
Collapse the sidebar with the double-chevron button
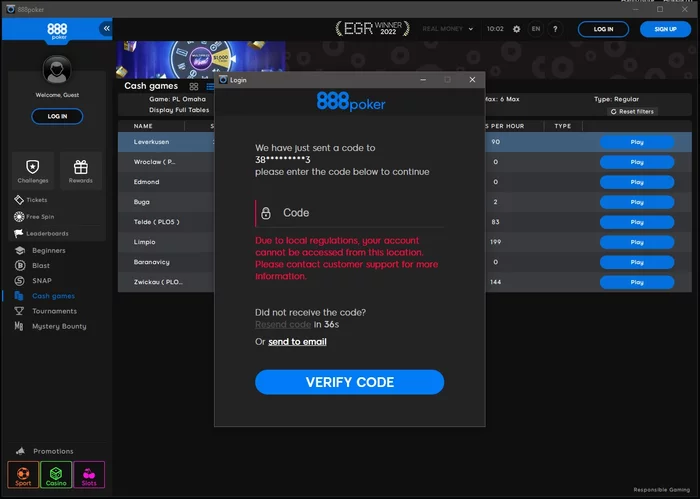point(106,29)
